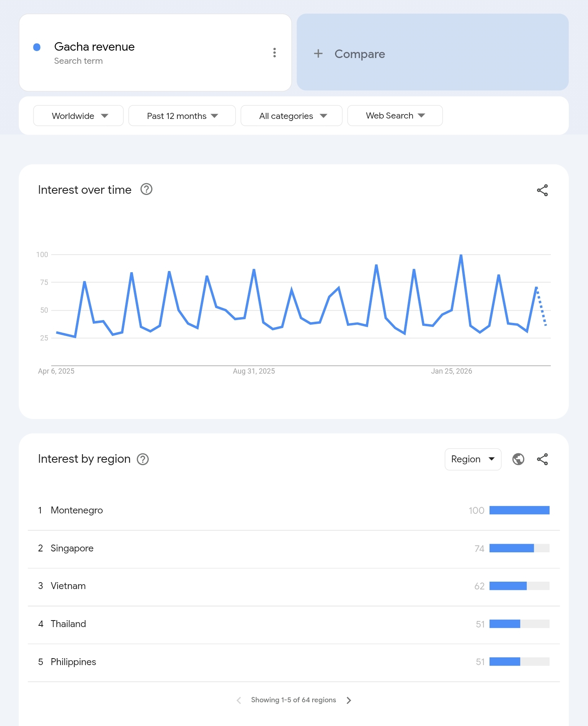Screen dimensions: 588x726
Task: Click the blue dot beside Gacha revenue
Action: click(37, 47)
